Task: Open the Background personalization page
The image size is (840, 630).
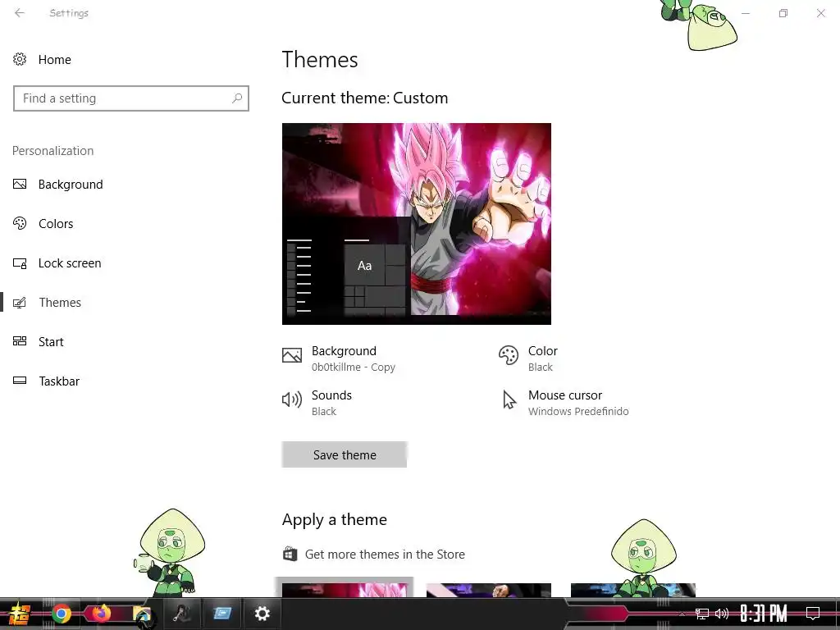Action: (71, 185)
